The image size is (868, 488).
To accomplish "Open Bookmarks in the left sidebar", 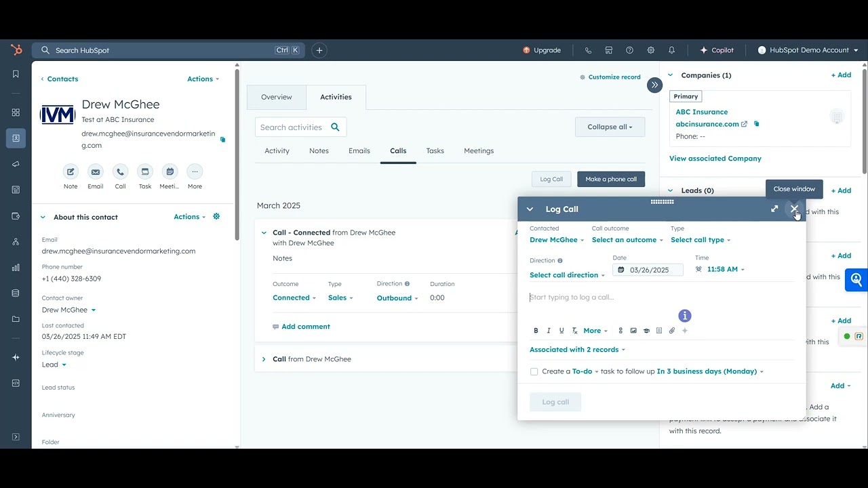I will point(16,75).
